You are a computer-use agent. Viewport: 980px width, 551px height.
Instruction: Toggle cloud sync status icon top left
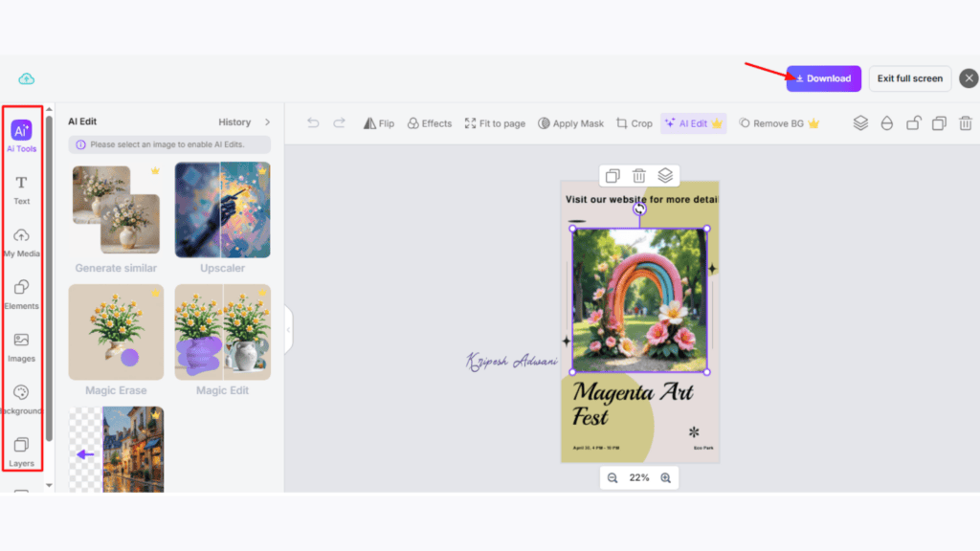[x=27, y=78]
